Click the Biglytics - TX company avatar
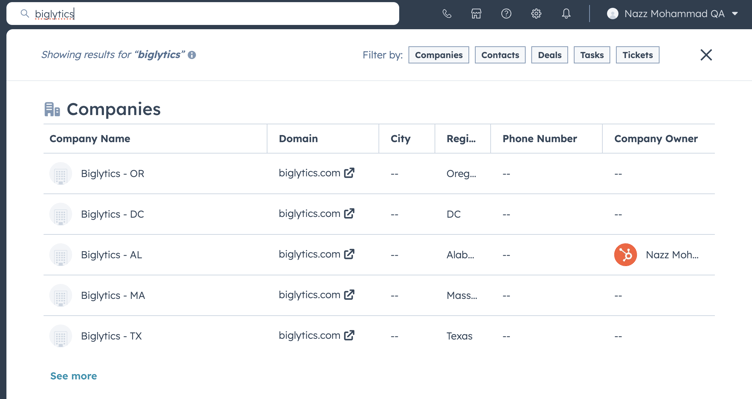 coord(61,336)
